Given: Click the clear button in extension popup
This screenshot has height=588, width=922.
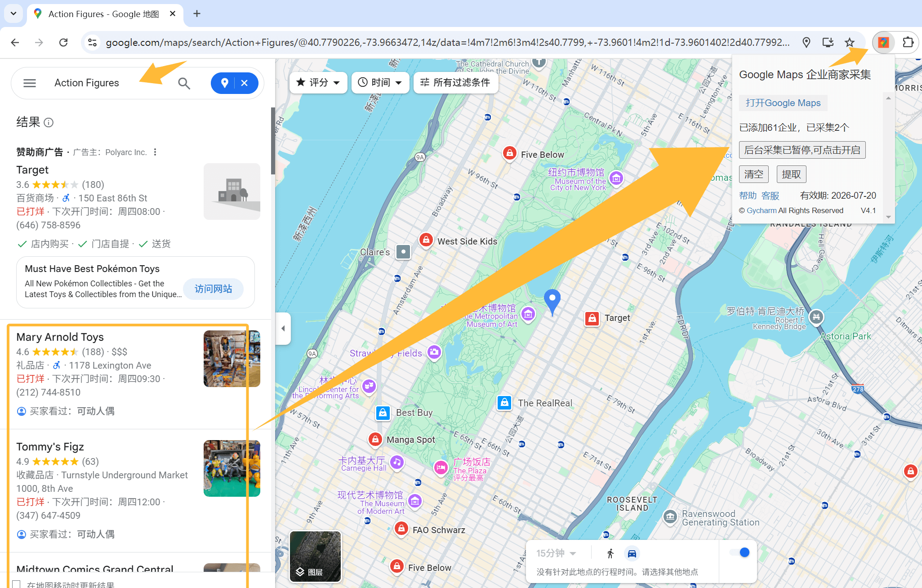Looking at the screenshot, I should click(754, 174).
